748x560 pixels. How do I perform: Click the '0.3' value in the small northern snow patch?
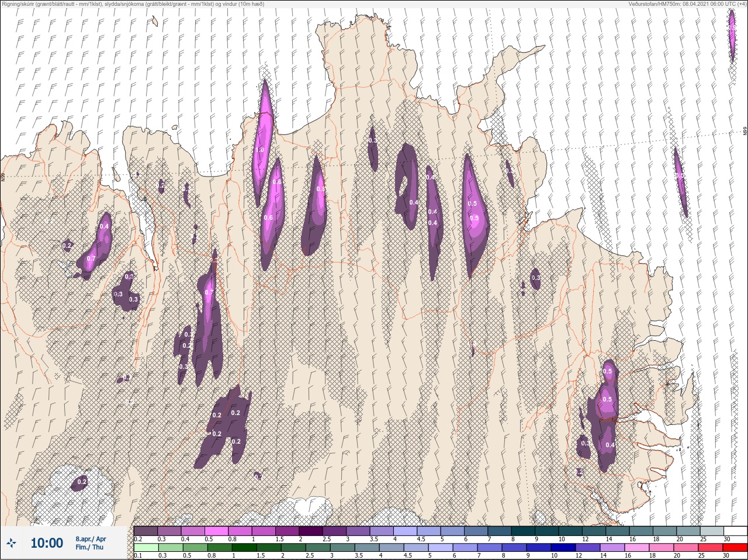coord(372,141)
